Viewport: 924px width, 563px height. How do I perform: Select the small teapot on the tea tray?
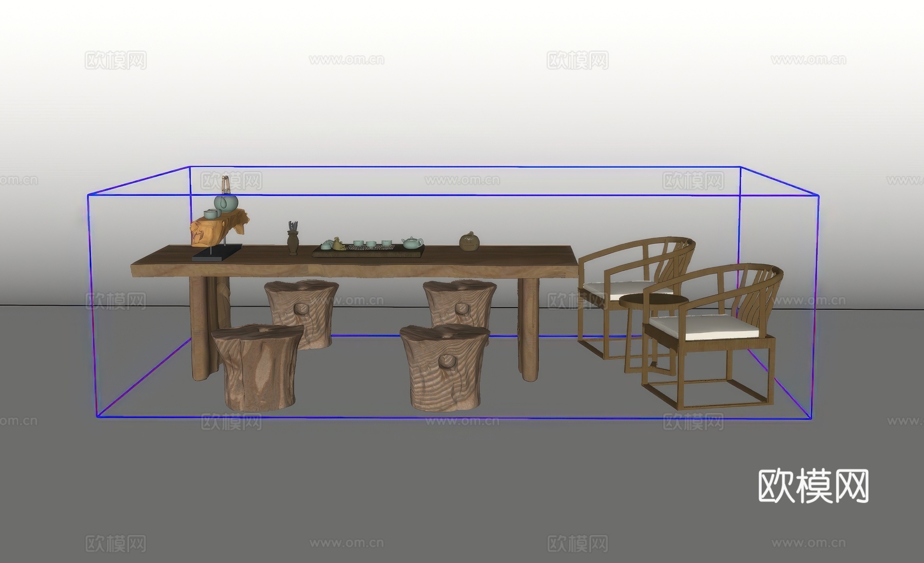412,242
